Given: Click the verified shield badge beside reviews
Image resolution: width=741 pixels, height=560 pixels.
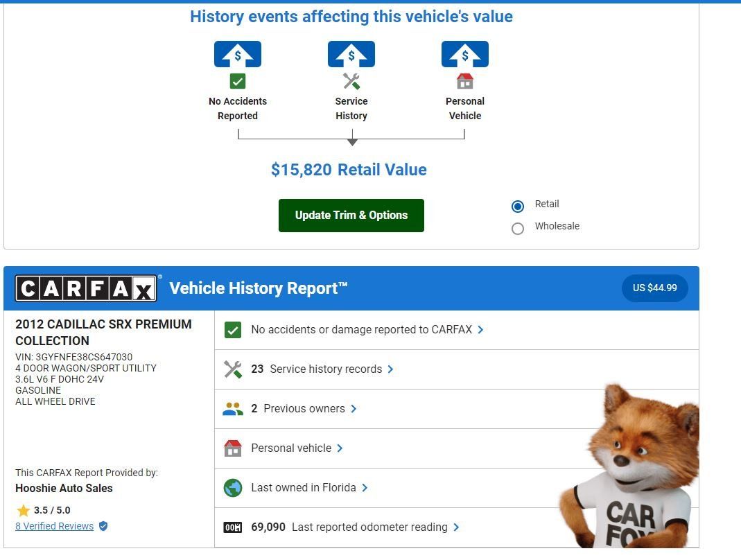Looking at the screenshot, I should click(103, 526).
